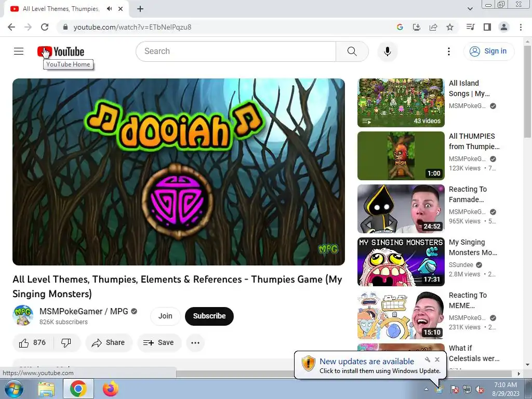Open a new browser tab

pos(140,9)
